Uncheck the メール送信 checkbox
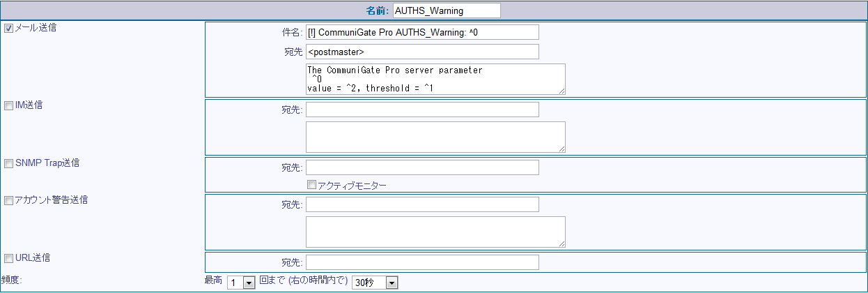 [x=9, y=29]
